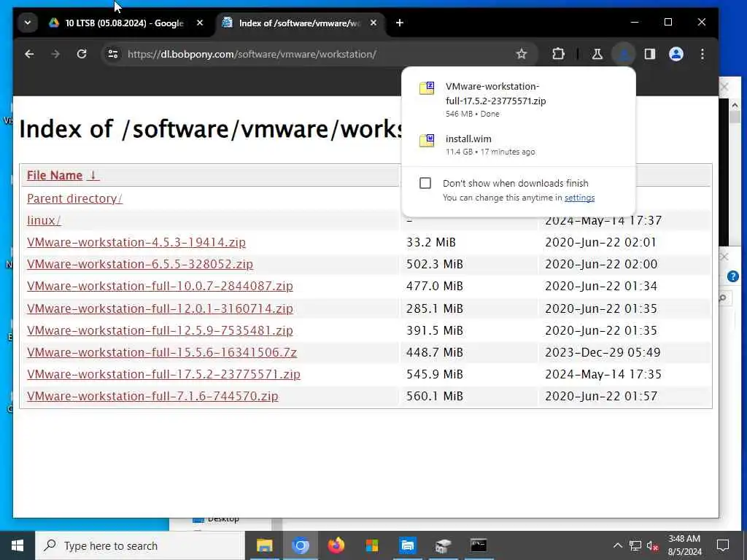The height and width of the screenshot is (560, 747).
Task: Open File Explorer from the taskbar
Action: [264, 545]
